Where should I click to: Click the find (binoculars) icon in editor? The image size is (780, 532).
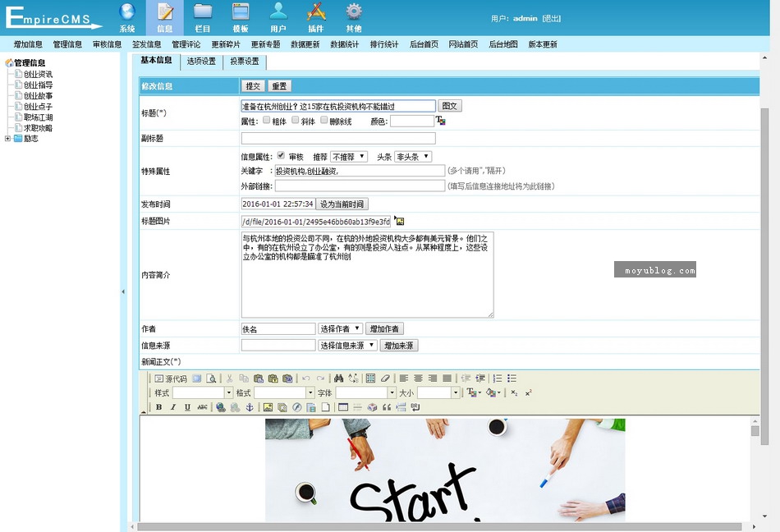(338, 378)
